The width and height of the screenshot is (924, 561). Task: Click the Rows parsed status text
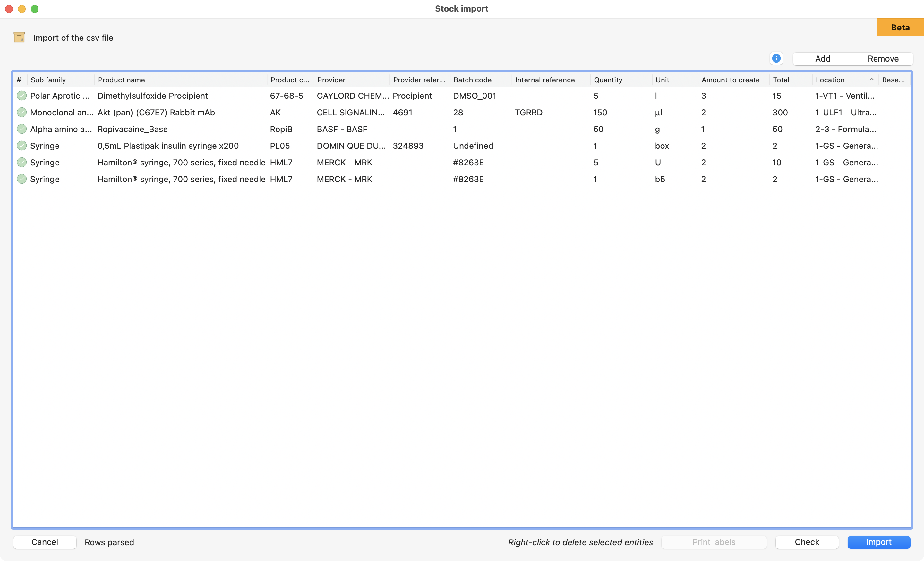tap(109, 542)
